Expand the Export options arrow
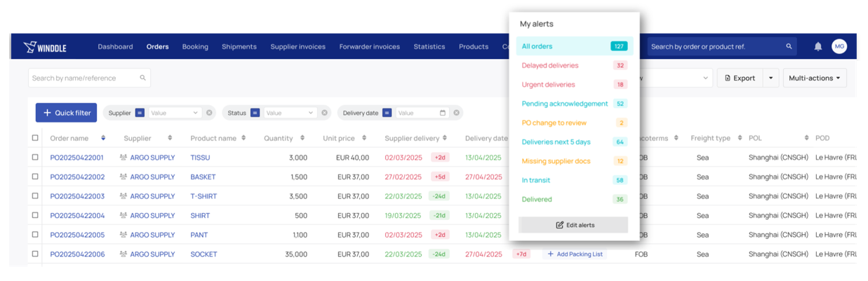 (x=770, y=78)
